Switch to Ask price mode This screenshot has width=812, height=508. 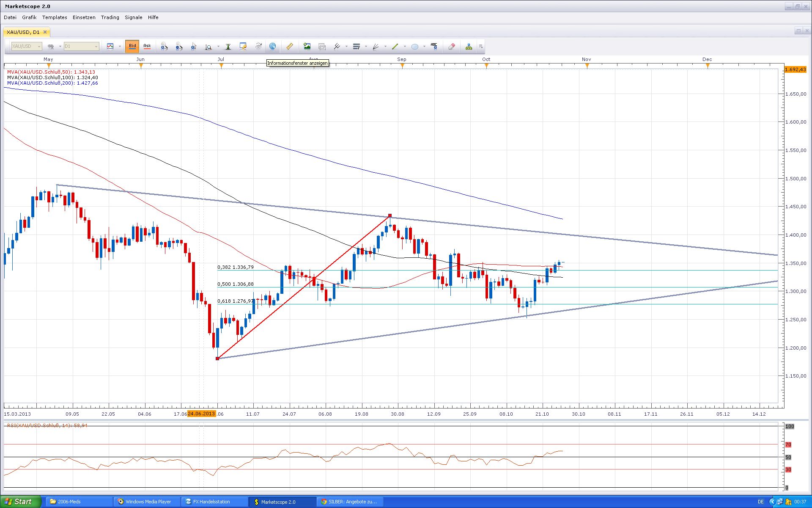147,46
